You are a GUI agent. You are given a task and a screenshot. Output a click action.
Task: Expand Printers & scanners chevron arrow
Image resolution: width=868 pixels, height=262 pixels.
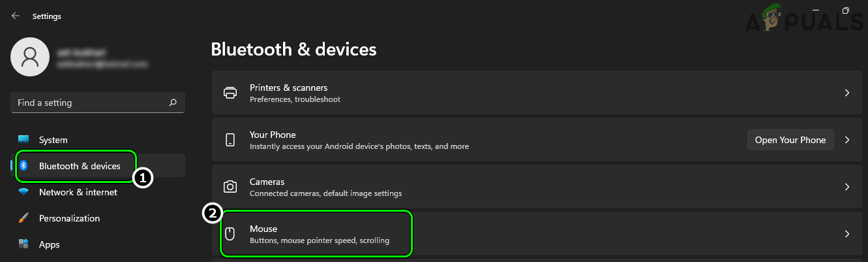click(x=846, y=93)
